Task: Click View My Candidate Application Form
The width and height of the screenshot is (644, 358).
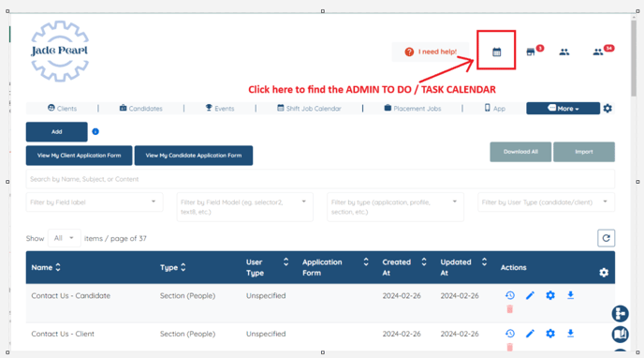Action: click(x=194, y=156)
